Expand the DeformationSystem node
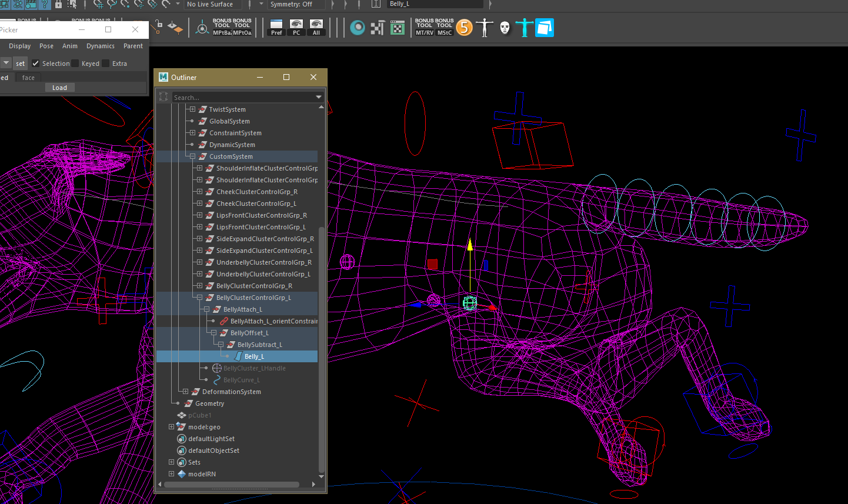The height and width of the screenshot is (504, 848). click(x=185, y=392)
